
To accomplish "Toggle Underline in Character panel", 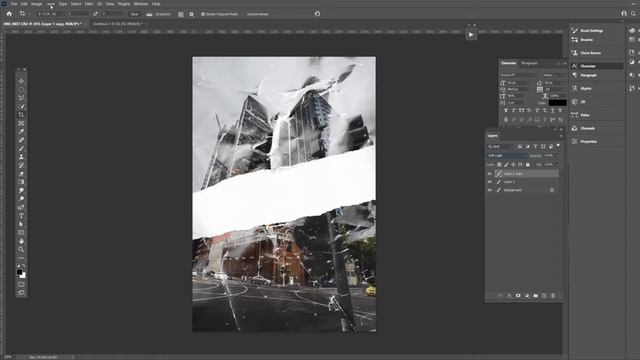I will pyautogui.click(x=553, y=111).
